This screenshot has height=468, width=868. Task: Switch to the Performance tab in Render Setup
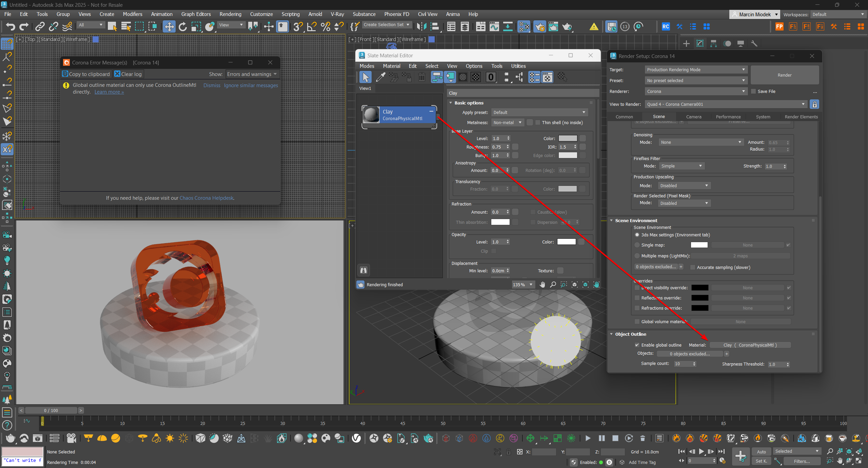pos(728,117)
